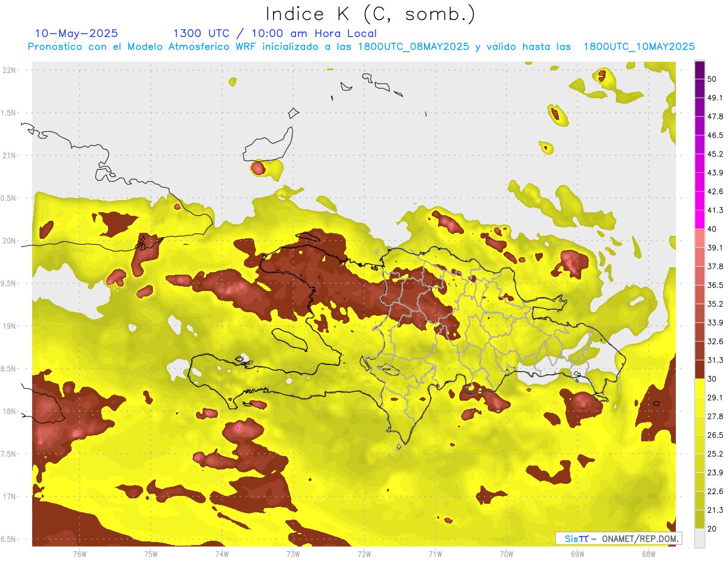Click the '30' color scale value
The width and height of the screenshot is (728, 562).
(x=712, y=379)
